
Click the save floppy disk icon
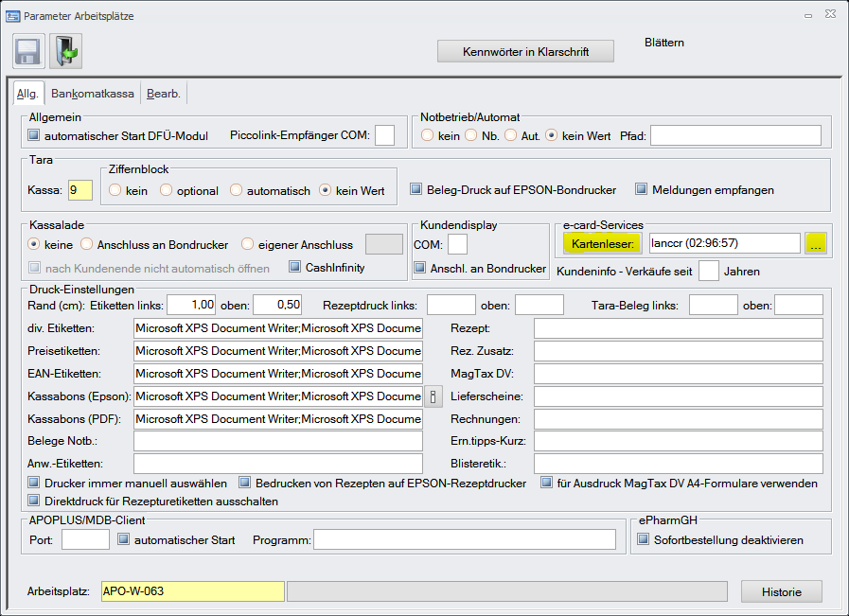click(x=28, y=51)
